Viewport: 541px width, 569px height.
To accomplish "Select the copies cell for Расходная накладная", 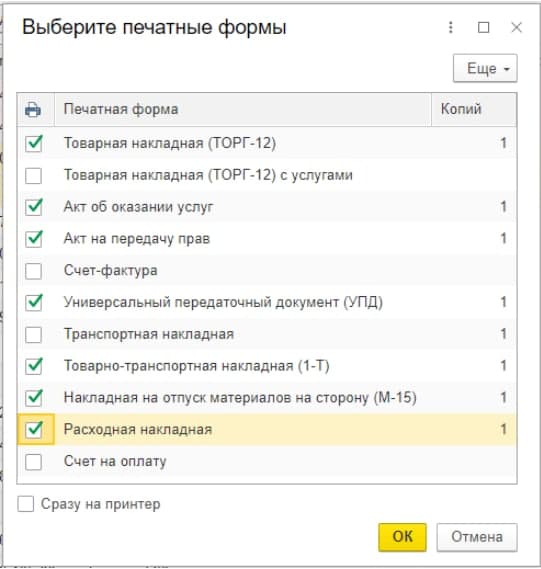I will [474, 430].
